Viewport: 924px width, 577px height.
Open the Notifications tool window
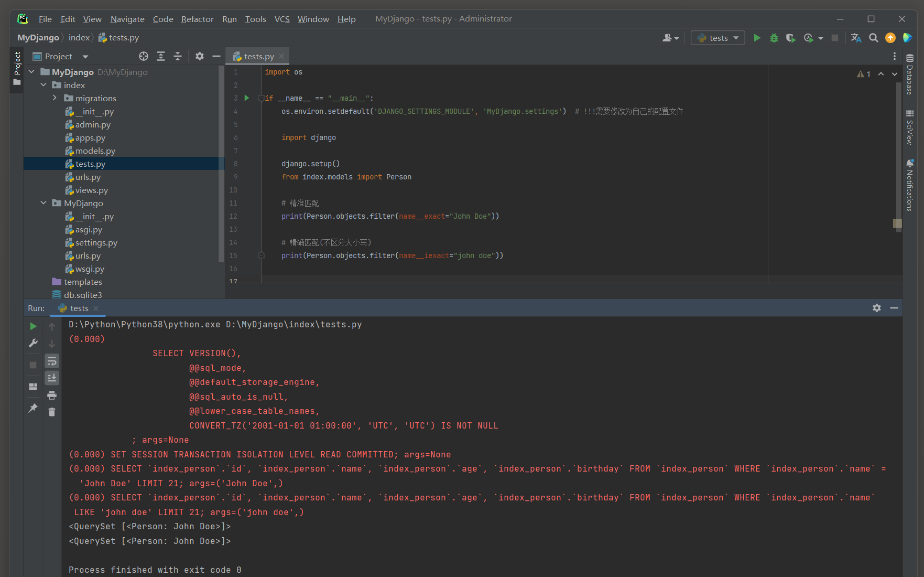tap(910, 185)
